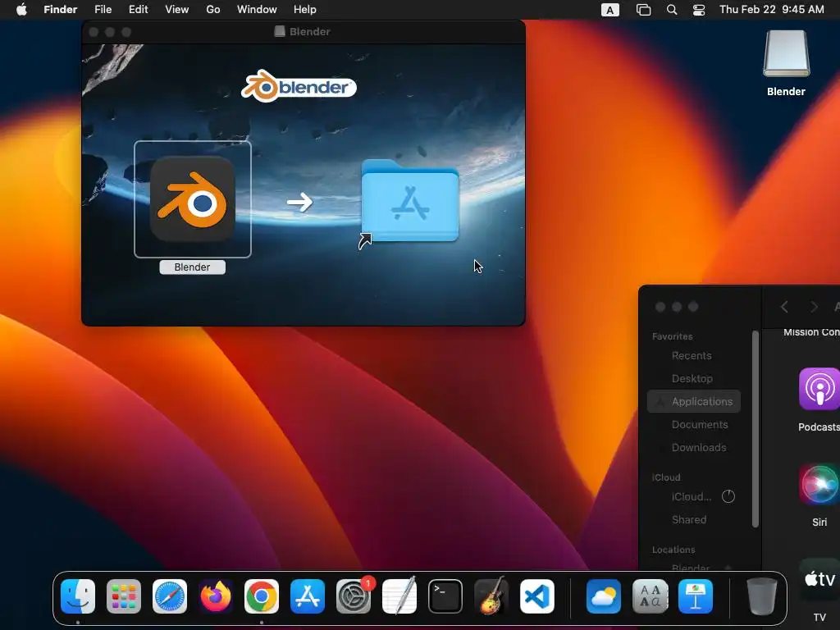Viewport: 840px width, 630px height.
Task: Open Control Center in menu bar
Action: [699, 10]
